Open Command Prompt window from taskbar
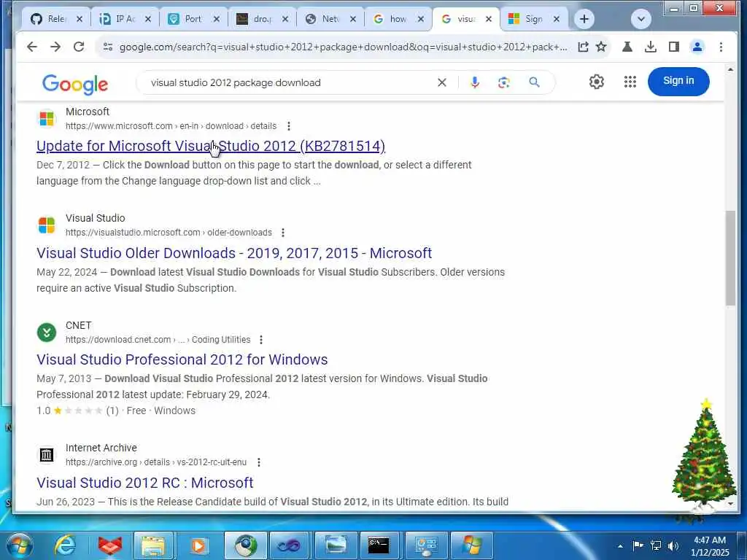This screenshot has height=560, width=747. click(379, 545)
